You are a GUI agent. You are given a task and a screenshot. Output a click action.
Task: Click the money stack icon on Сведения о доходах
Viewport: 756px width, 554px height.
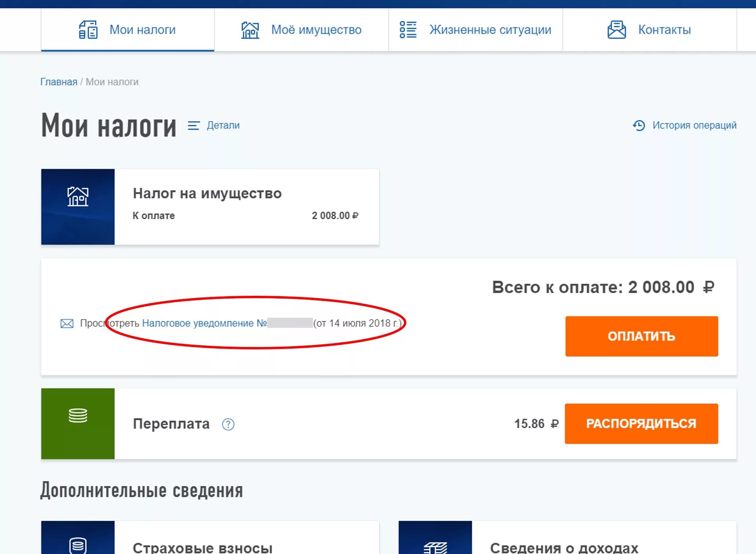[435, 548]
